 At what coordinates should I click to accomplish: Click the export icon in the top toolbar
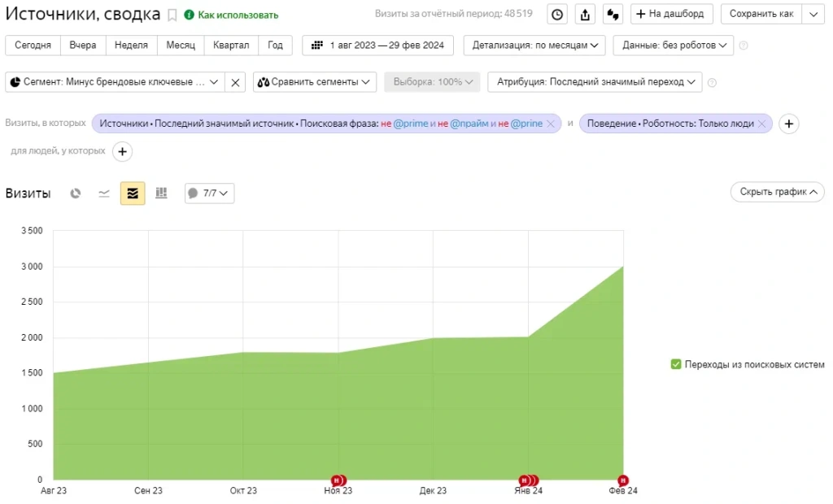(585, 14)
